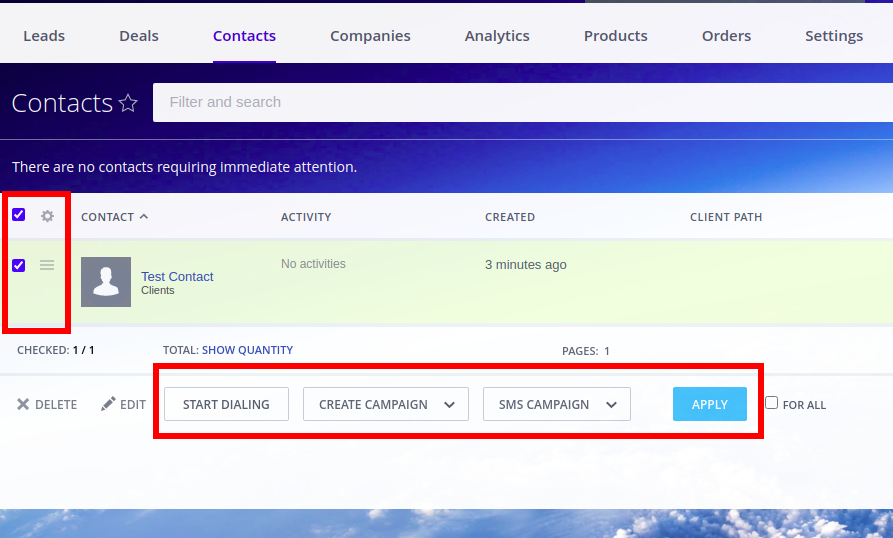Click the Show Quantity link

point(247,350)
